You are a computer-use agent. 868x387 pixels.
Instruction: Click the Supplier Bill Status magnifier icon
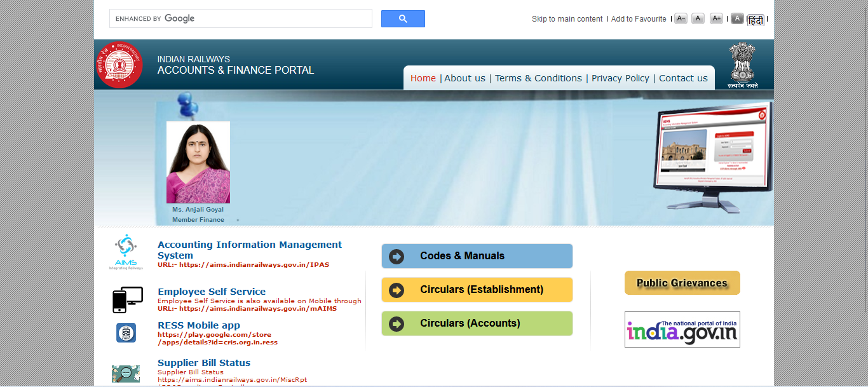tap(126, 374)
